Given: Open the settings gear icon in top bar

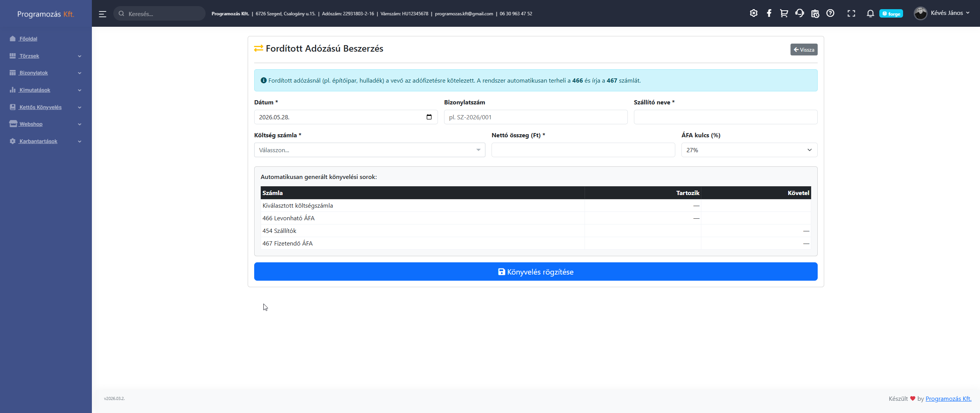Looking at the screenshot, I should (x=753, y=13).
